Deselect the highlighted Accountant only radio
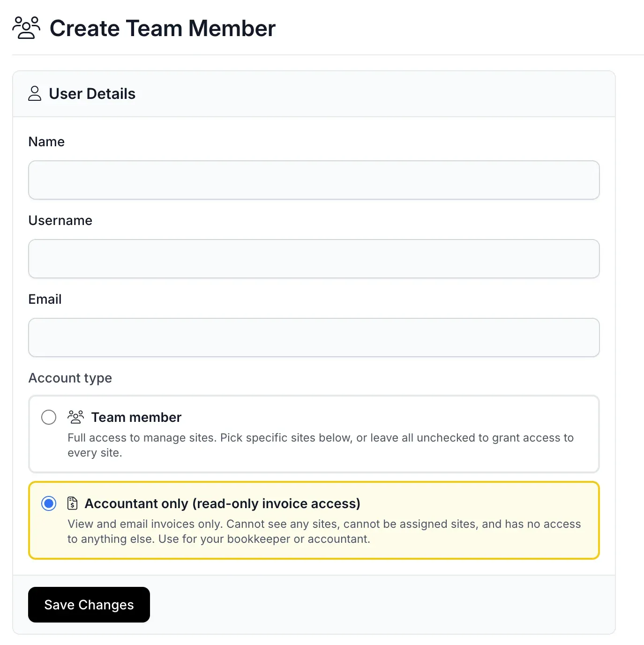The width and height of the screenshot is (644, 645). coord(49,503)
